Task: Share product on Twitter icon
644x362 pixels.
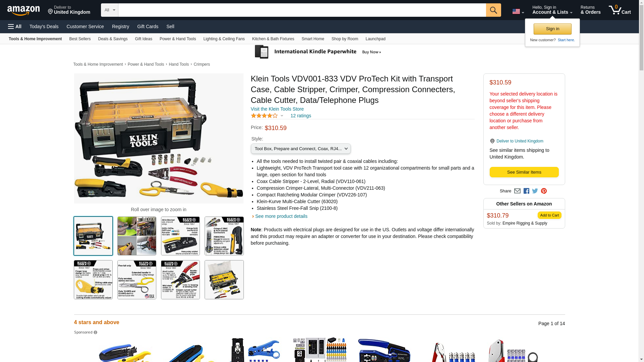Action: click(535, 191)
